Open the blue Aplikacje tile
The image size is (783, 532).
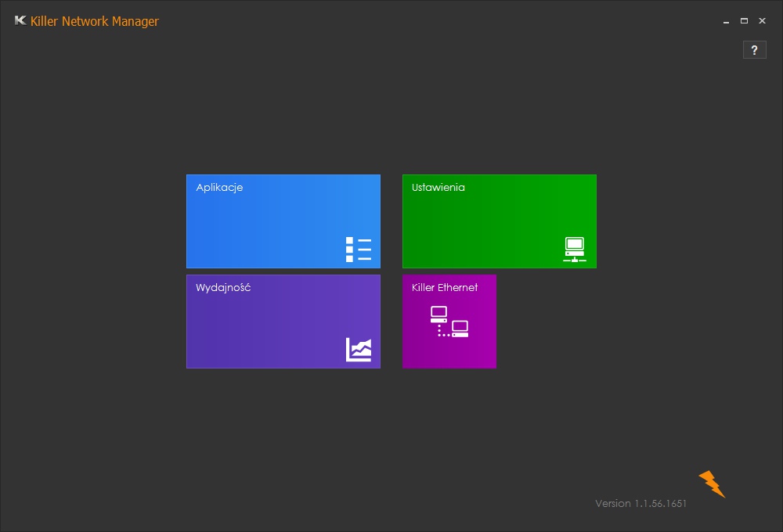[x=283, y=221]
